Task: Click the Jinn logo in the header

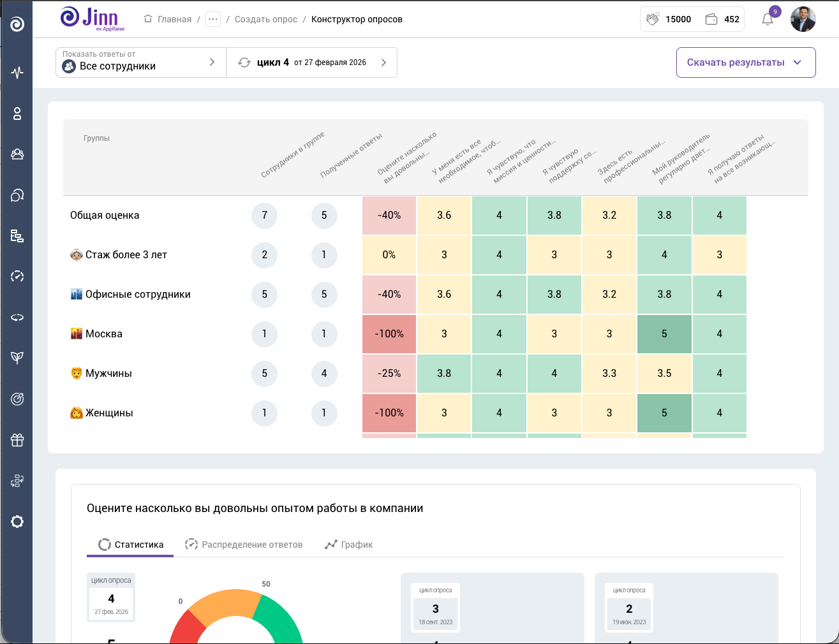Action: (93, 18)
